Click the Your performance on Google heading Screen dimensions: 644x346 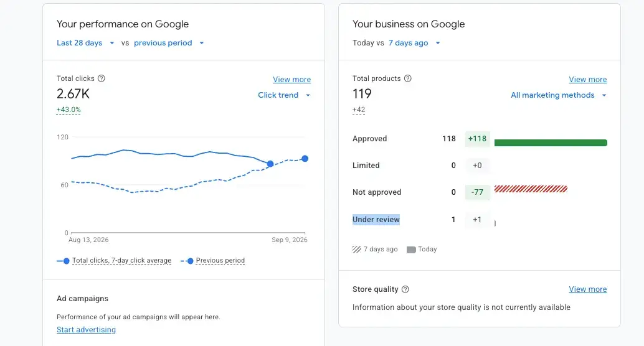pos(123,24)
